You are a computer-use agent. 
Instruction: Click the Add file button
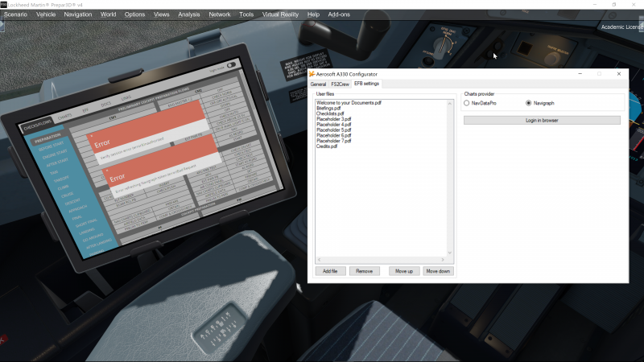click(330, 271)
